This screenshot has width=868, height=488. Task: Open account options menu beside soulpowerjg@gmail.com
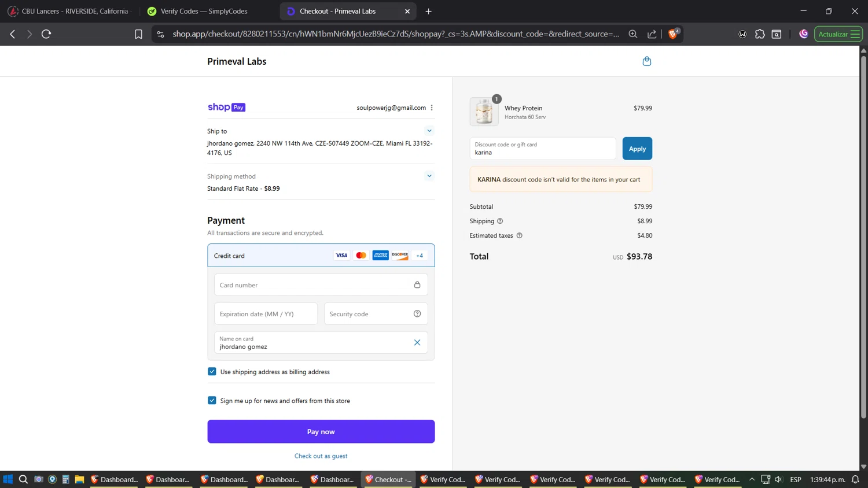click(x=432, y=108)
